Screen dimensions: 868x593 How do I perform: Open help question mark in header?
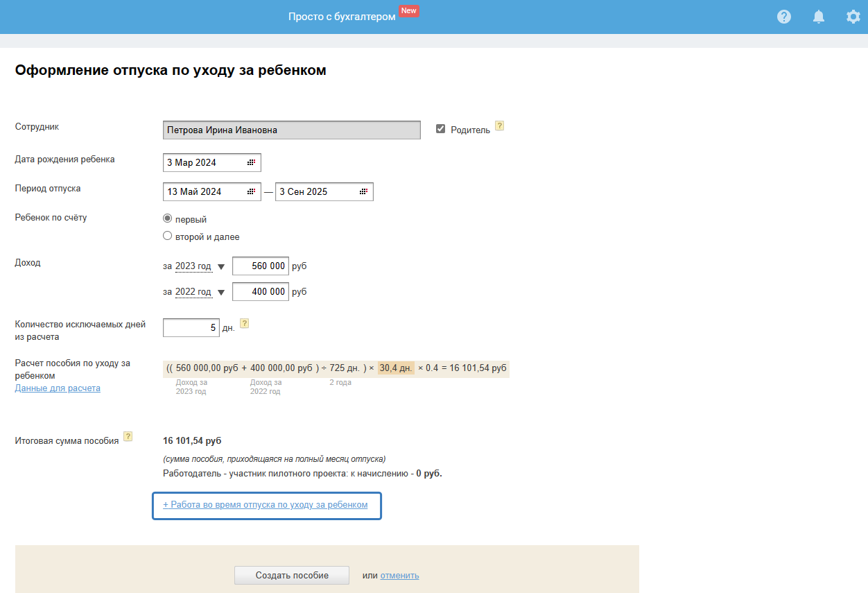(784, 17)
